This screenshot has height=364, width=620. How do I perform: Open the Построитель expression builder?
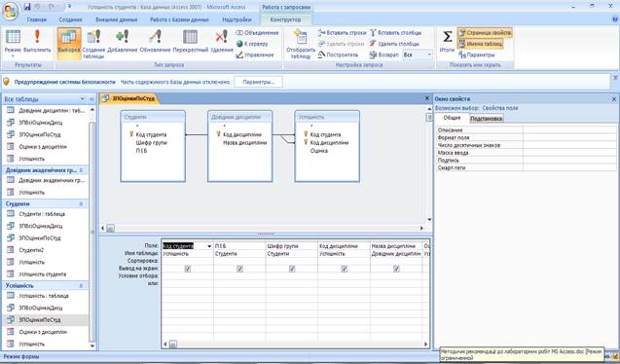pyautogui.click(x=339, y=55)
